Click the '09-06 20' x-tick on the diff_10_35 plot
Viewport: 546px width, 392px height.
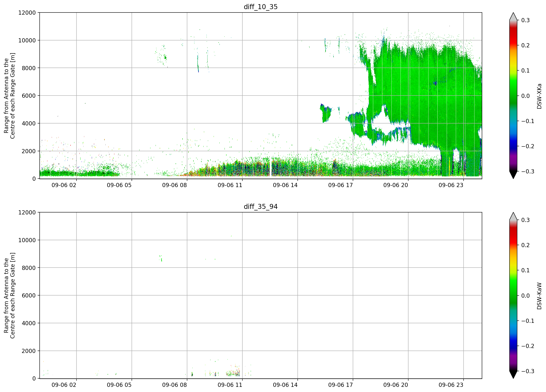396,185
